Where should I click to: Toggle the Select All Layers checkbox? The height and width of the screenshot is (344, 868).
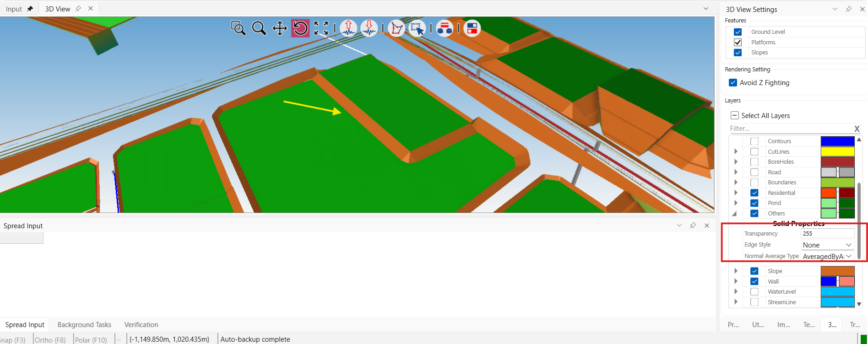tap(735, 115)
